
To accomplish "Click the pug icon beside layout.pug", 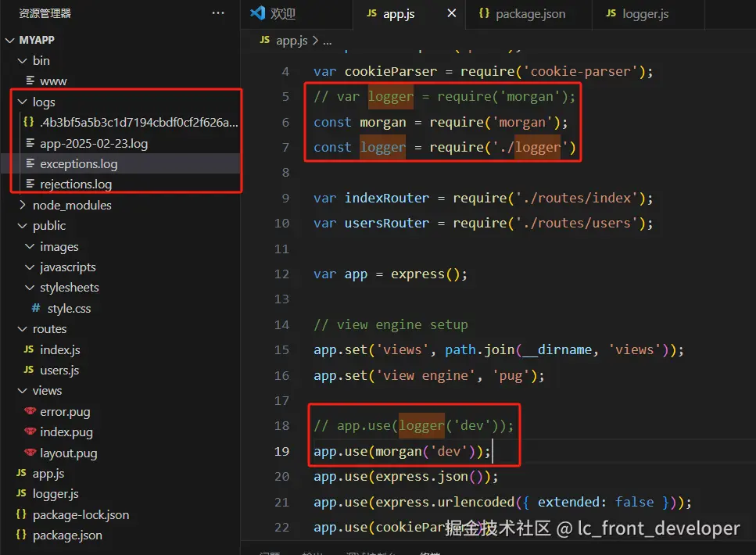I will (x=30, y=453).
